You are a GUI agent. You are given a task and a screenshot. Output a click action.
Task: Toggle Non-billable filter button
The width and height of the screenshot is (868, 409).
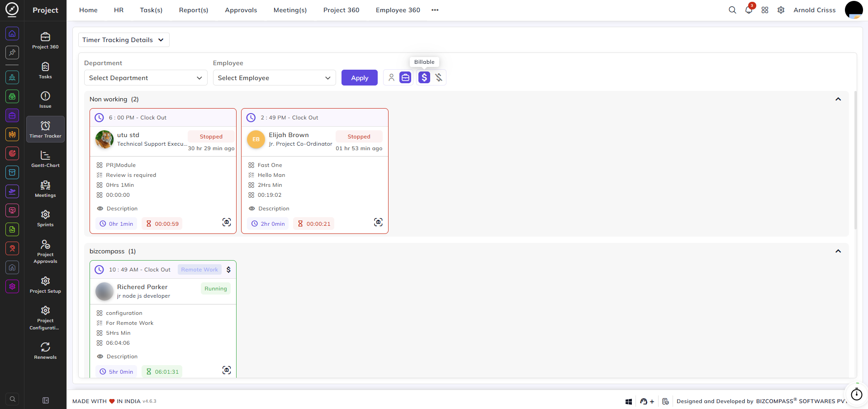tap(439, 77)
